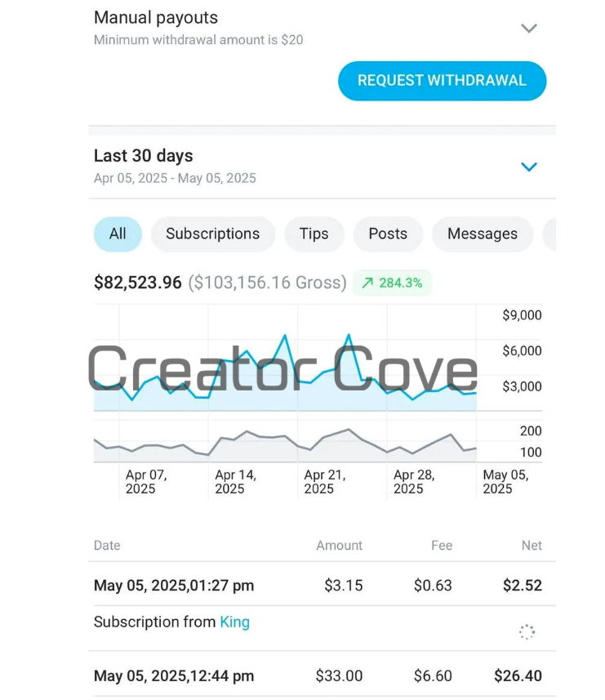Switch to the Subscriptions filter
This screenshot has height=700, width=605.
pos(213,234)
